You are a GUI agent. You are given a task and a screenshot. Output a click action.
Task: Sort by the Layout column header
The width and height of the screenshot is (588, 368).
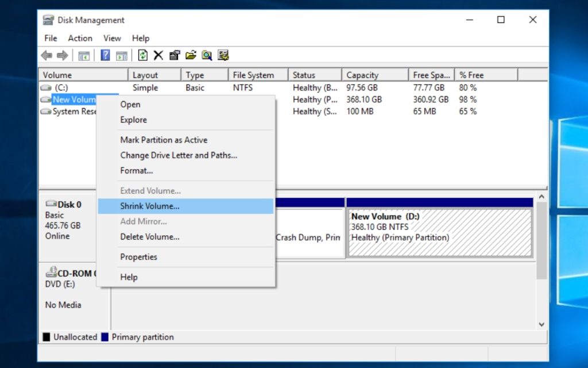pyautogui.click(x=154, y=75)
